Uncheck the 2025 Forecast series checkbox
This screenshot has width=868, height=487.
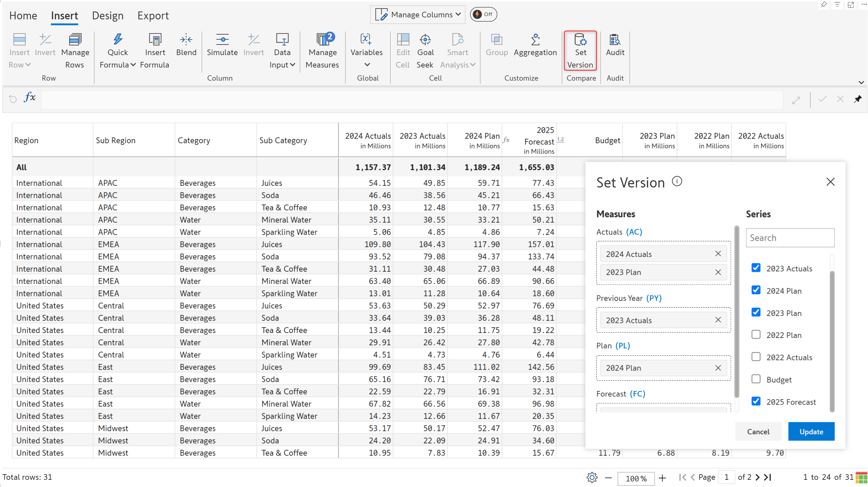click(x=756, y=401)
